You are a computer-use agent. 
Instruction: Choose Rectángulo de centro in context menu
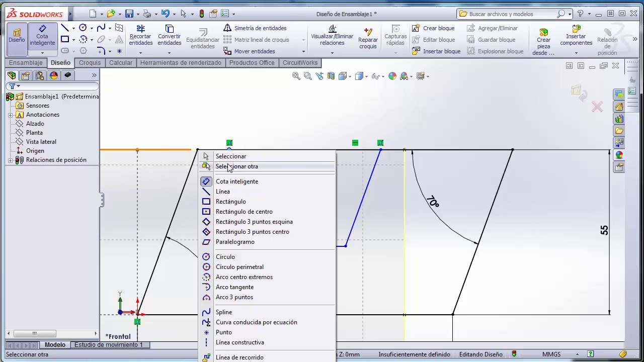[267, 212]
